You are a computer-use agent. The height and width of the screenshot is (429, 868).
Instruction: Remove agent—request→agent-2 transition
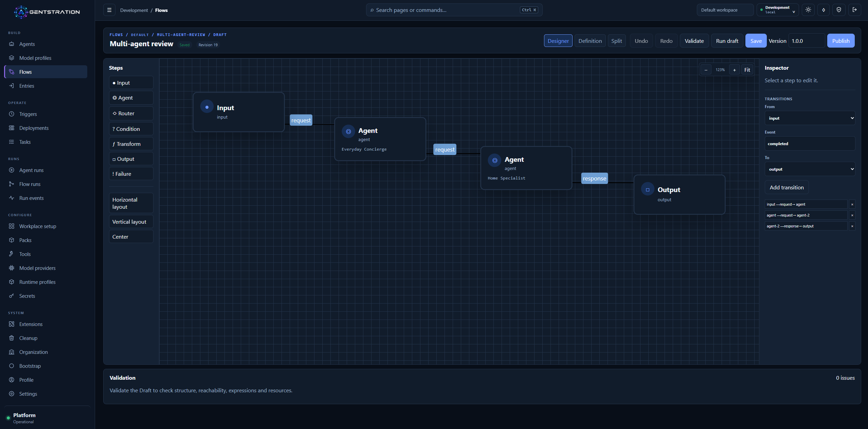pyautogui.click(x=852, y=215)
